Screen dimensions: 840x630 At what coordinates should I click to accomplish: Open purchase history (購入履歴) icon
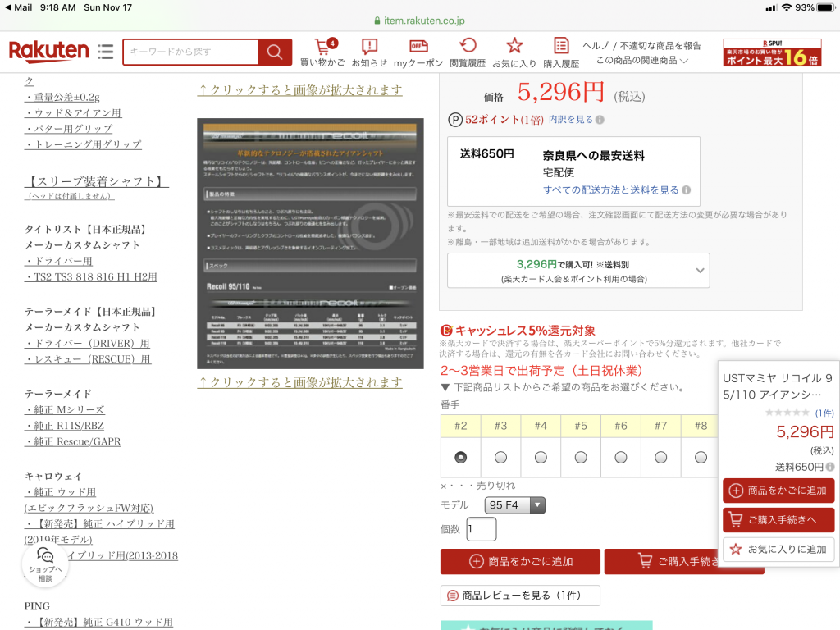tap(561, 52)
